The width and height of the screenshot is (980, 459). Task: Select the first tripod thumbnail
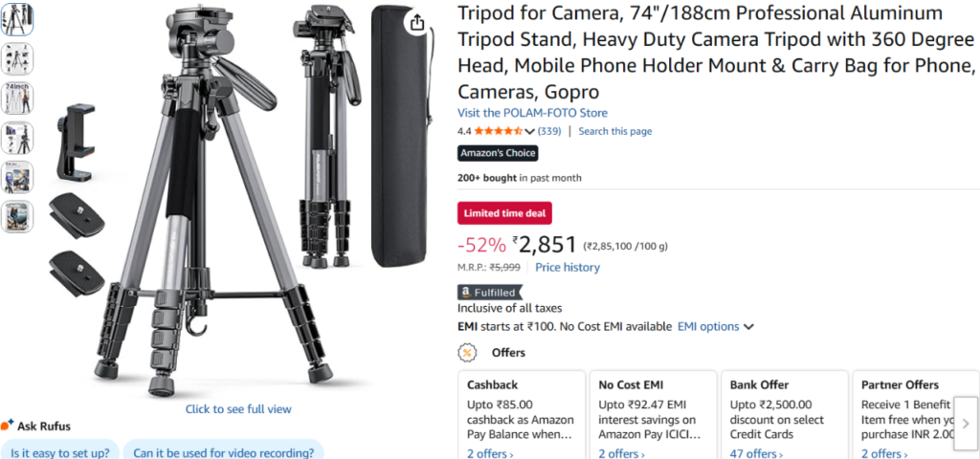17,20
